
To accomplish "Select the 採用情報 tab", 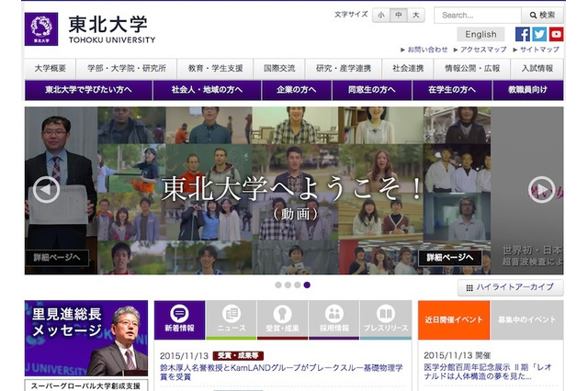I will point(334,319).
